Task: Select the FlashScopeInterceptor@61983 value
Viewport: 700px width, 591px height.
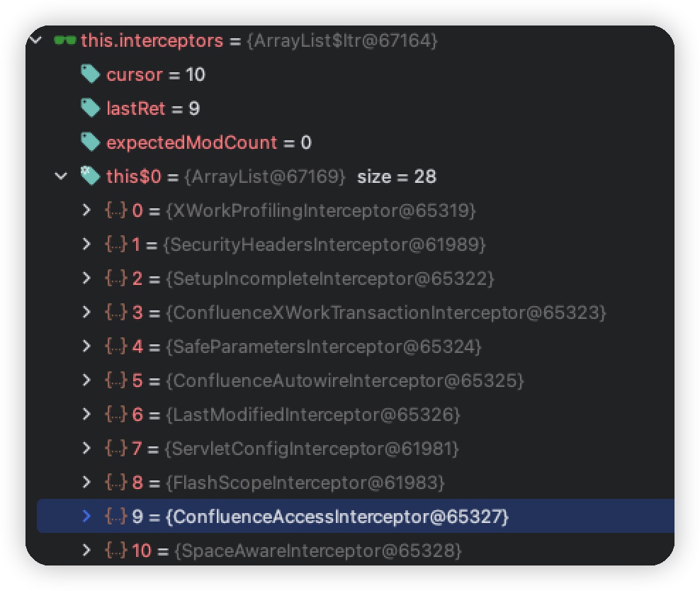Action: (305, 483)
